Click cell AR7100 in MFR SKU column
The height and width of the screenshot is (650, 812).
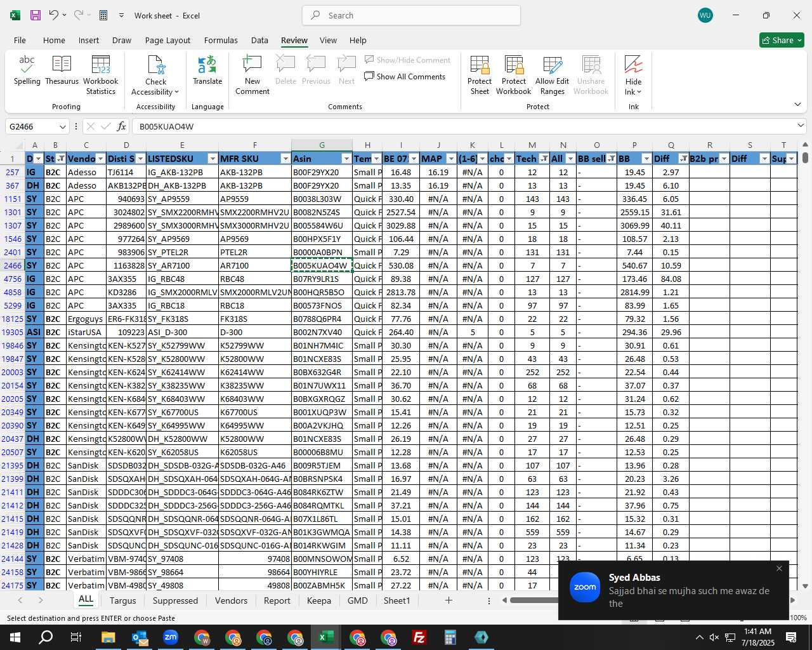(255, 265)
